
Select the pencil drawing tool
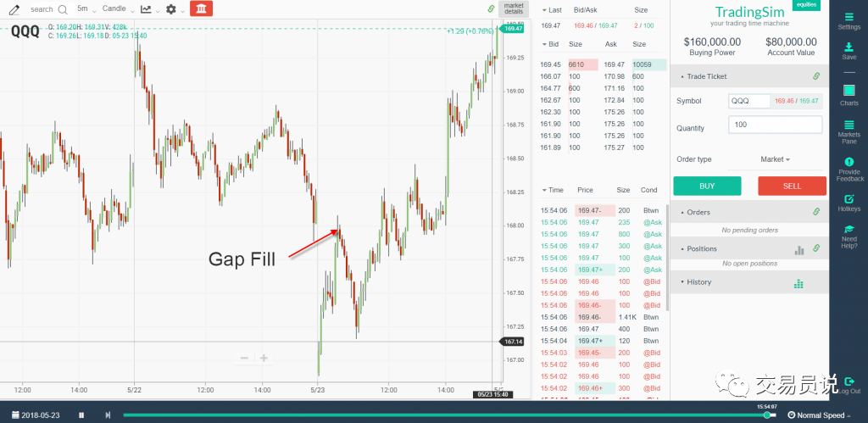click(14, 9)
